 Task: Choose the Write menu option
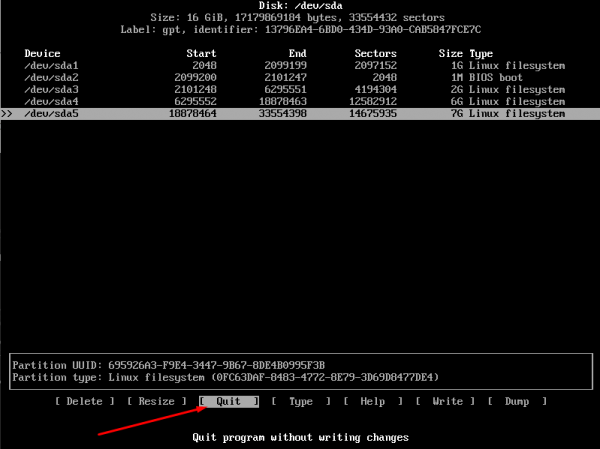pyautogui.click(x=445, y=401)
